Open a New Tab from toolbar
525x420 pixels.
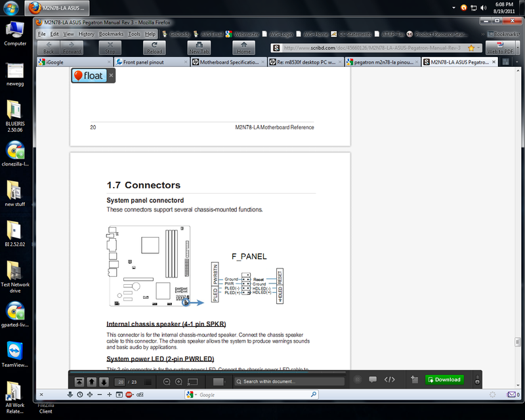(199, 47)
